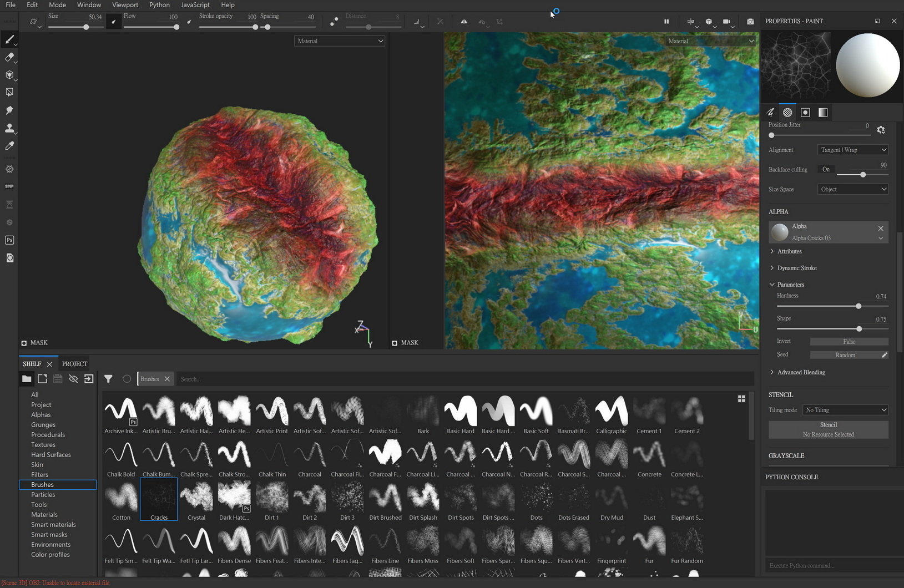Select the Eraser tool
This screenshot has width=904, height=588.
click(x=9, y=57)
